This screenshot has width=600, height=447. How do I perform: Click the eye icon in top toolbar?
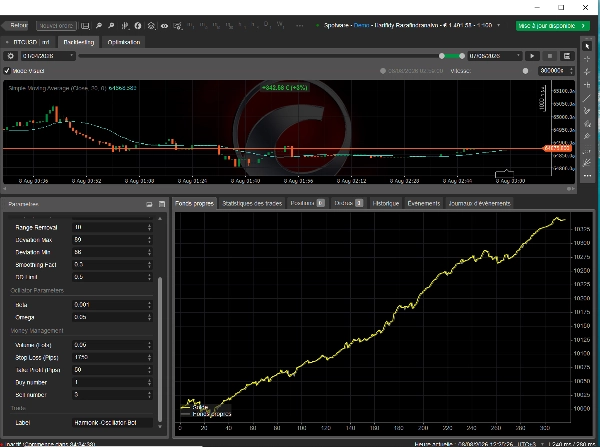(x=164, y=26)
